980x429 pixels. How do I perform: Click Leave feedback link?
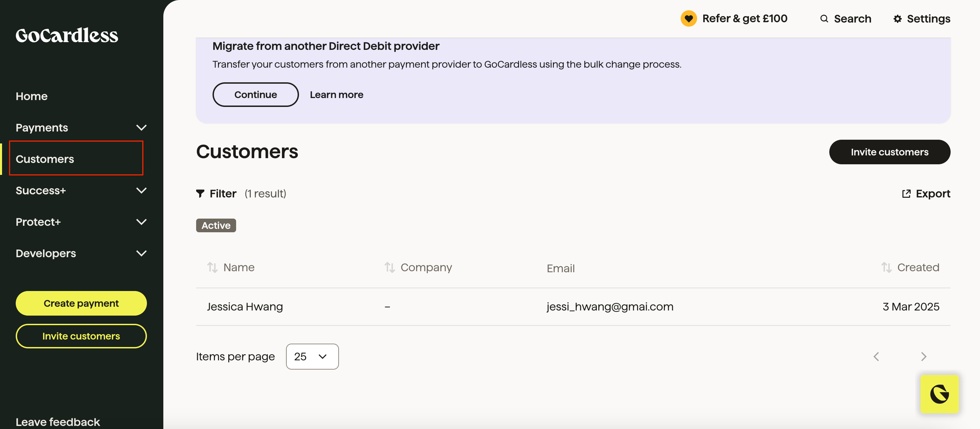click(57, 422)
